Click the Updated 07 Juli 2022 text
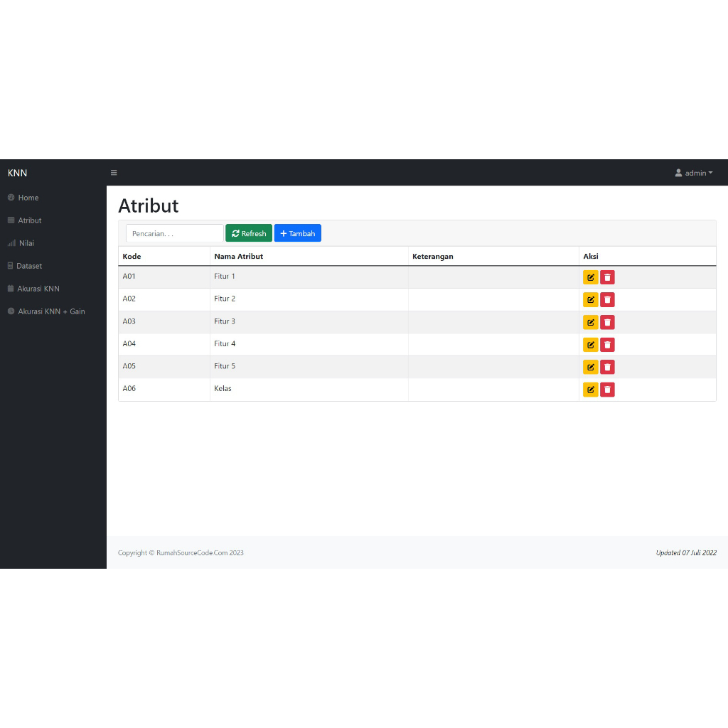Image resolution: width=728 pixels, height=728 pixels. (686, 552)
